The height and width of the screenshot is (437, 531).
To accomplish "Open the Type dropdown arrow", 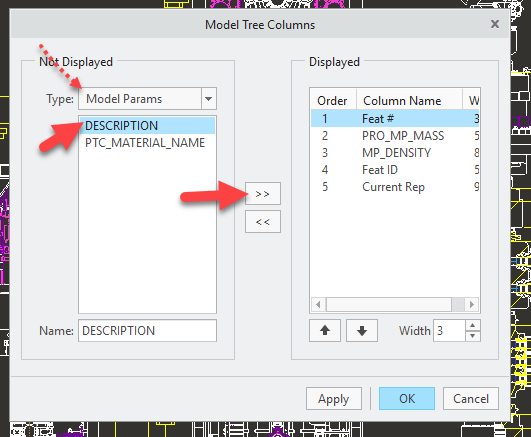I will [209, 99].
